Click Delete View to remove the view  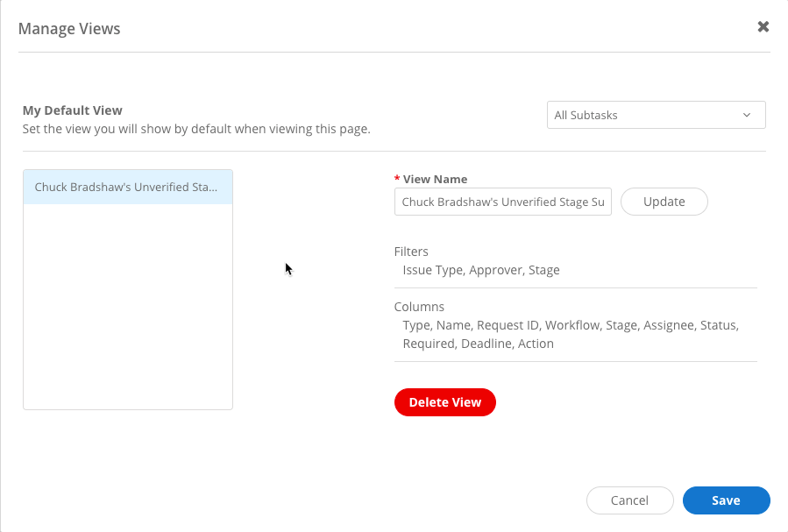444,402
